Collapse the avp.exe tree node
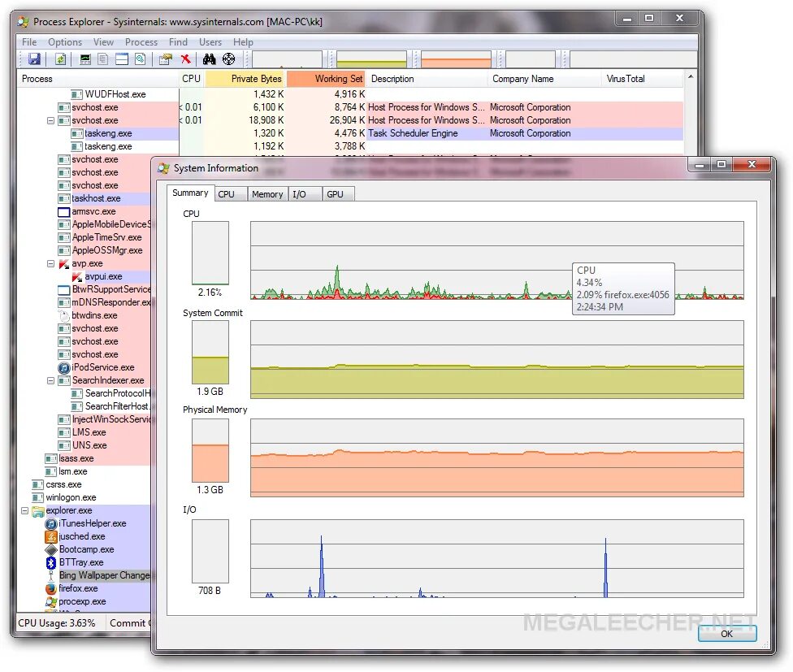 [50, 264]
